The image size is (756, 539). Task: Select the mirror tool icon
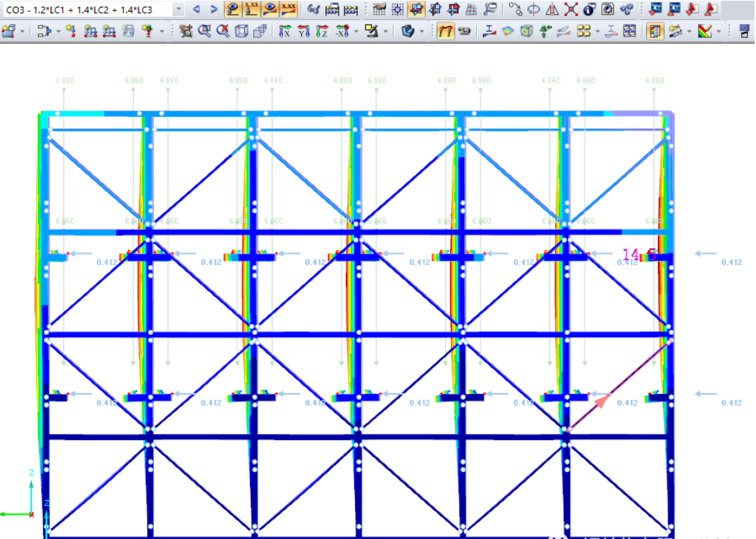[552, 10]
